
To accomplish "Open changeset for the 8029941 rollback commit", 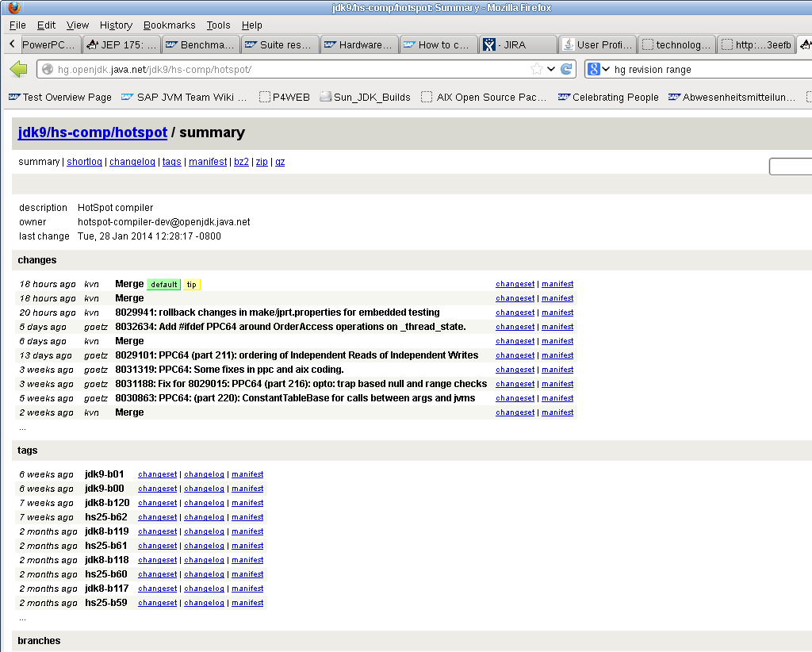I will click(x=515, y=313).
